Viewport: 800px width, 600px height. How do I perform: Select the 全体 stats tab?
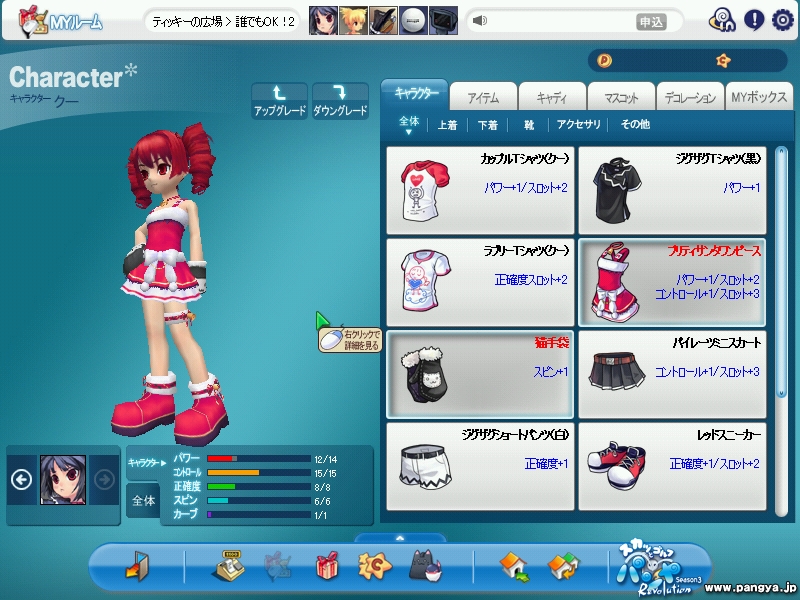[x=143, y=501]
